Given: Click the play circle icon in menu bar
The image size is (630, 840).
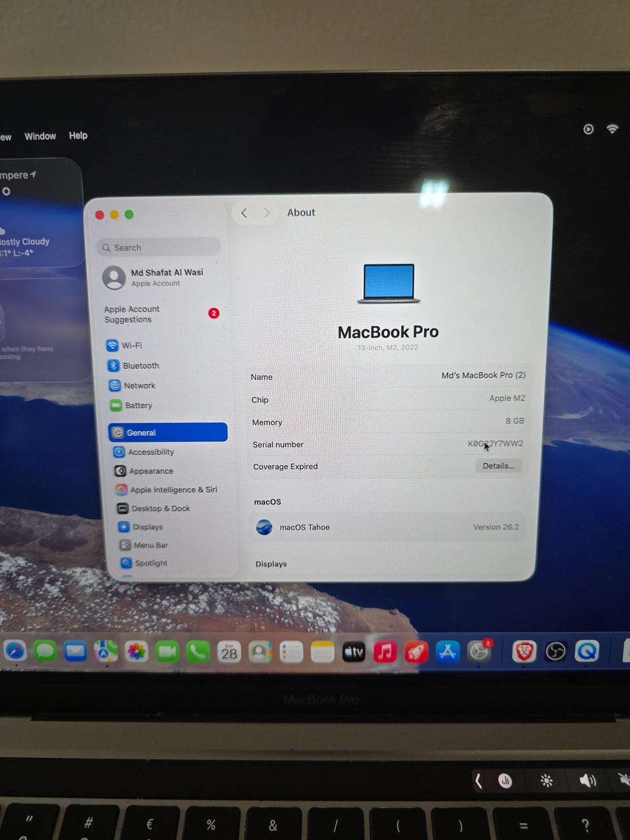Looking at the screenshot, I should pos(589,129).
